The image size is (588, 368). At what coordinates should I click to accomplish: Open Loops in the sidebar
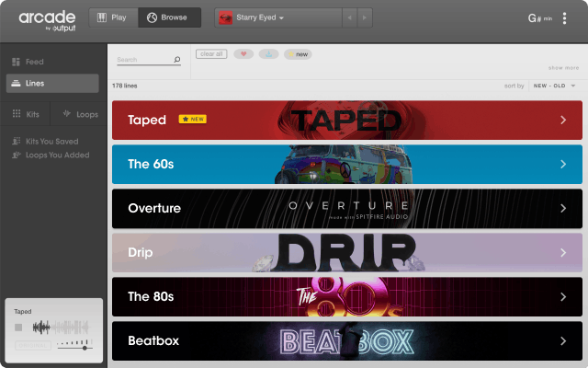(80, 114)
